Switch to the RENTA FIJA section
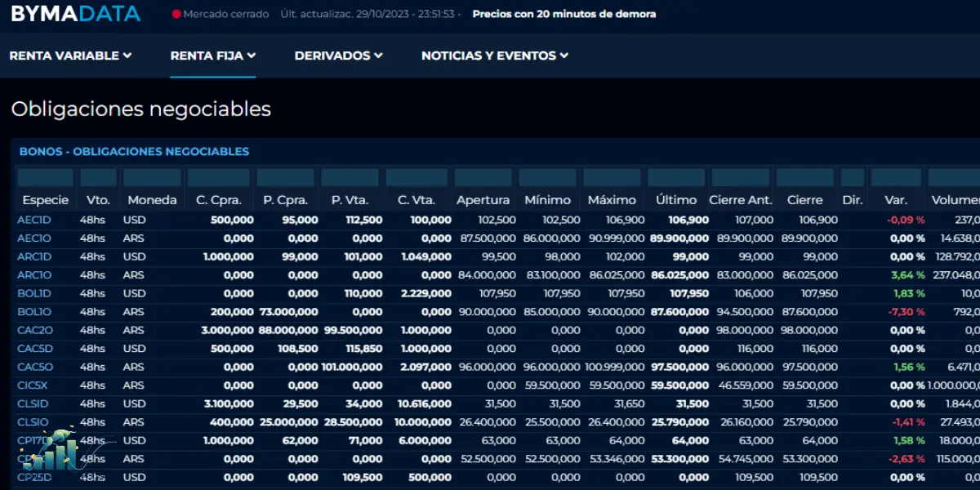The image size is (980, 490). (x=207, y=56)
